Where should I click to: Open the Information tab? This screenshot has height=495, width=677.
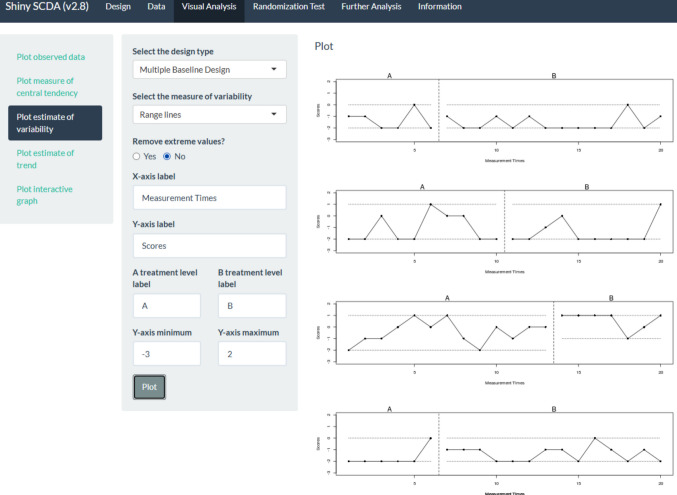[440, 6]
